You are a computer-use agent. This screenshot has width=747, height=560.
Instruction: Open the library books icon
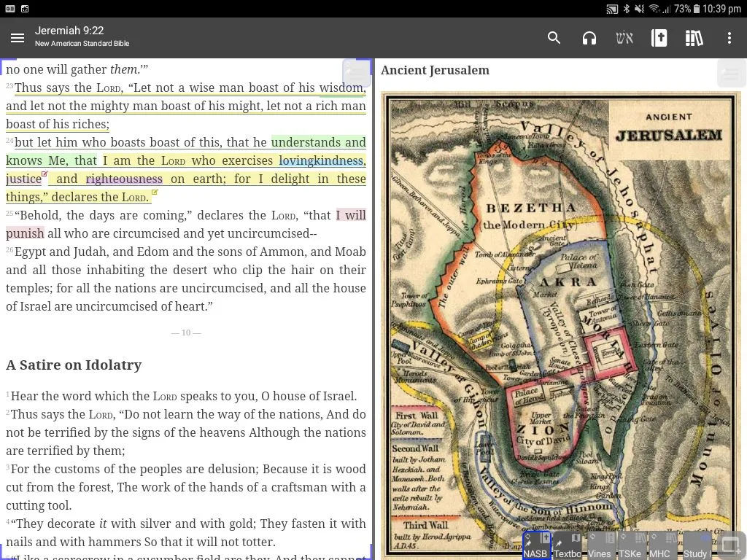(x=694, y=38)
